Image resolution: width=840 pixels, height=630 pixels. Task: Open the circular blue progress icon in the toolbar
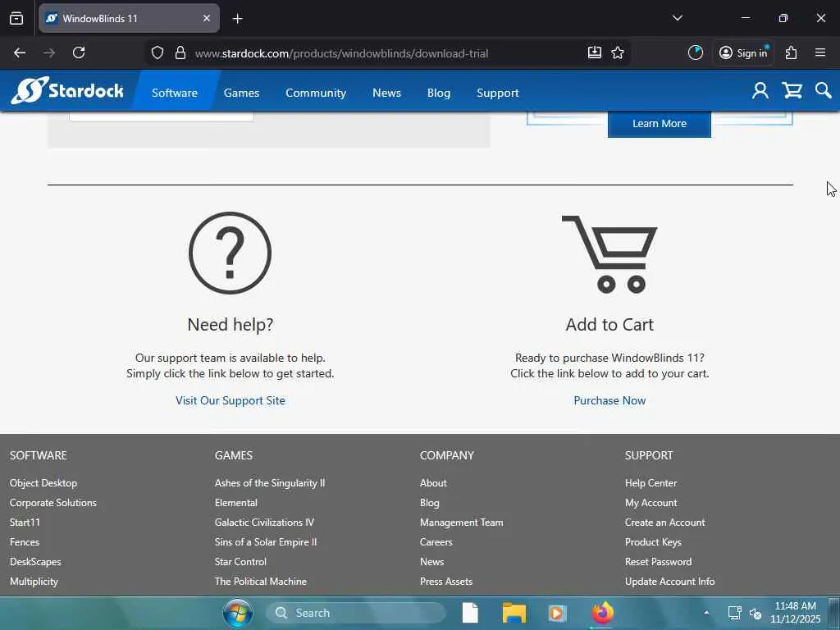696,52
